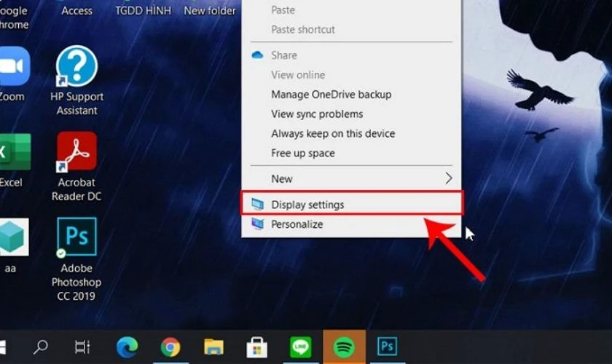The image size is (612, 364).
Task: Click the Paste menu entry
Action: 352,10
